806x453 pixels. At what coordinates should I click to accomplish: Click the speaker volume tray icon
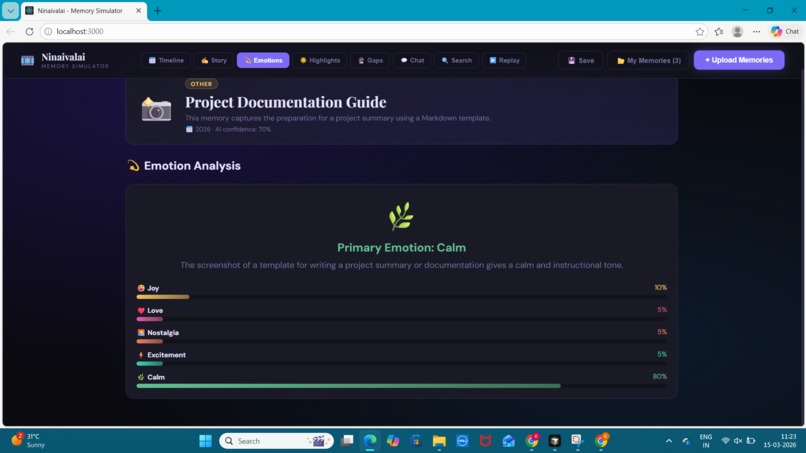click(x=738, y=441)
